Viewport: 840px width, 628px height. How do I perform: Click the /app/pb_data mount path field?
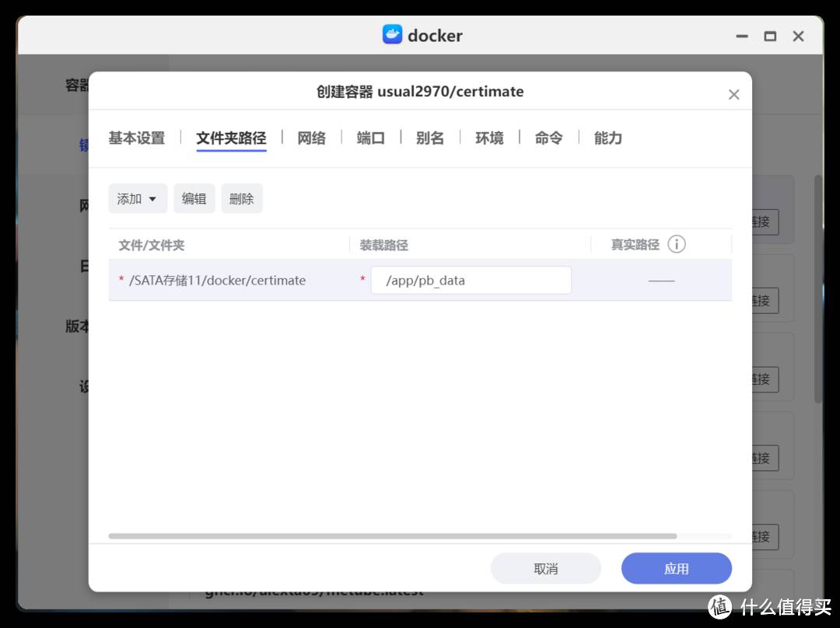coord(471,280)
